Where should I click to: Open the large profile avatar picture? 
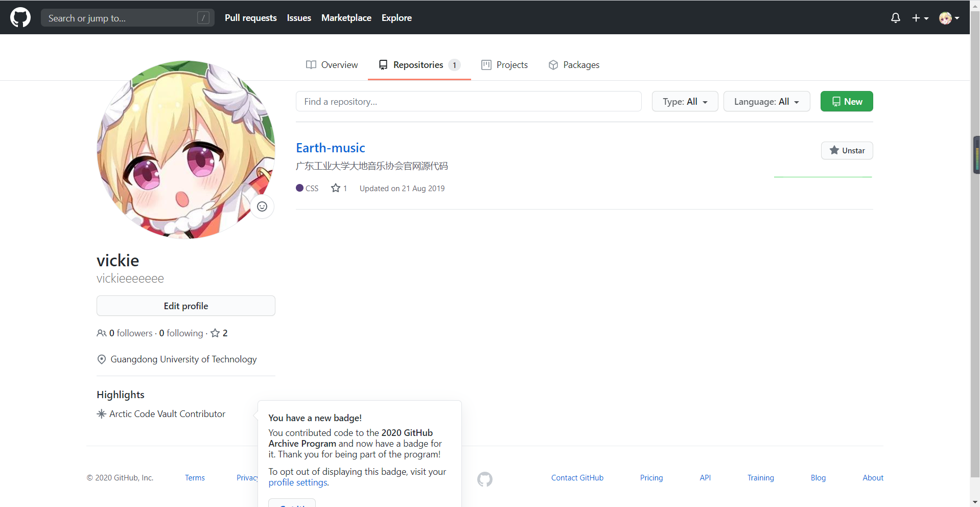[x=186, y=150]
